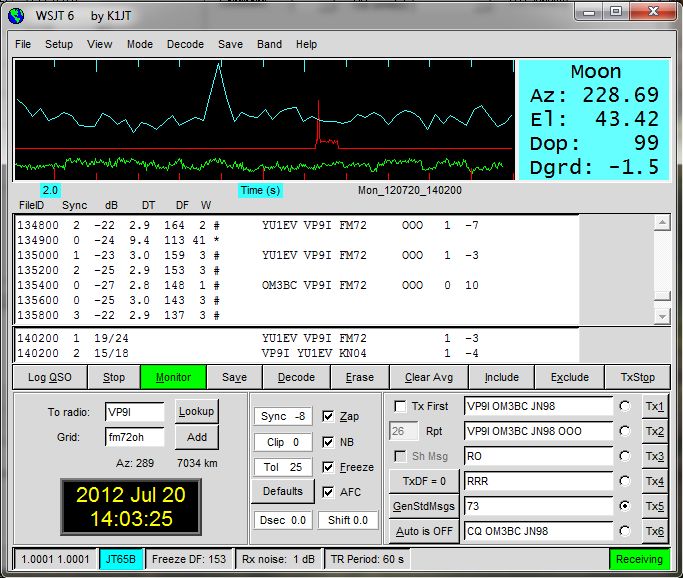Viewport: 683px width, 578px height.
Task: Toggle the NB checkbox
Action: (x=328, y=442)
